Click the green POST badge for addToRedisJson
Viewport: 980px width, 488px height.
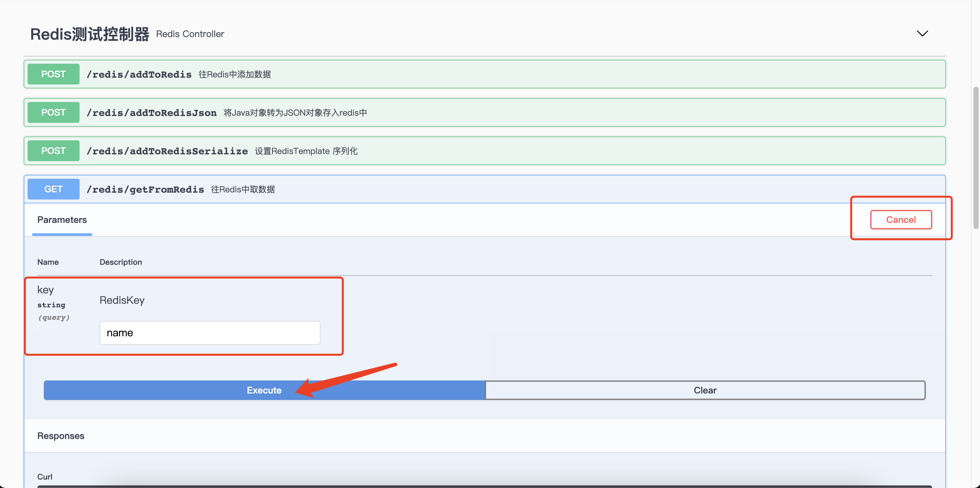pyautogui.click(x=53, y=113)
